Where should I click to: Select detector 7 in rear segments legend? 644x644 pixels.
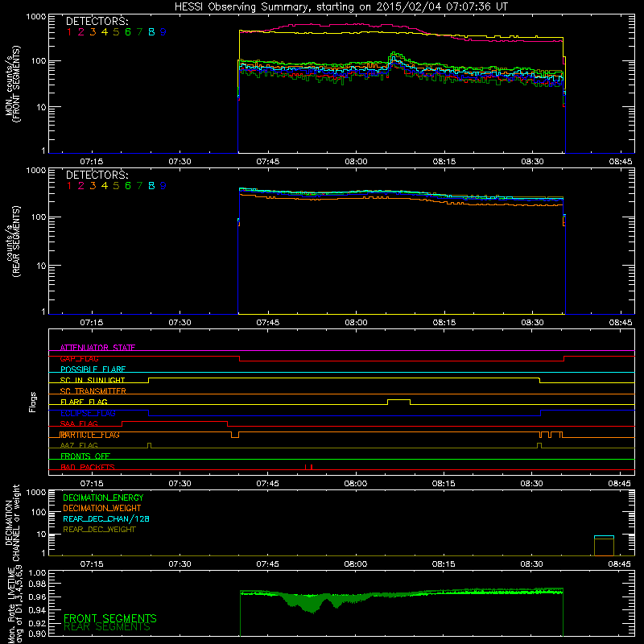[x=139, y=186]
